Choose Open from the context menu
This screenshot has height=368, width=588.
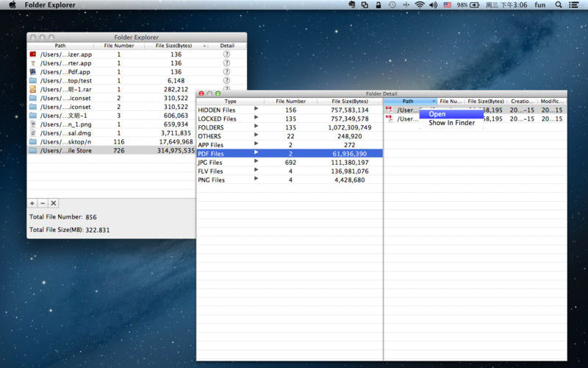451,114
